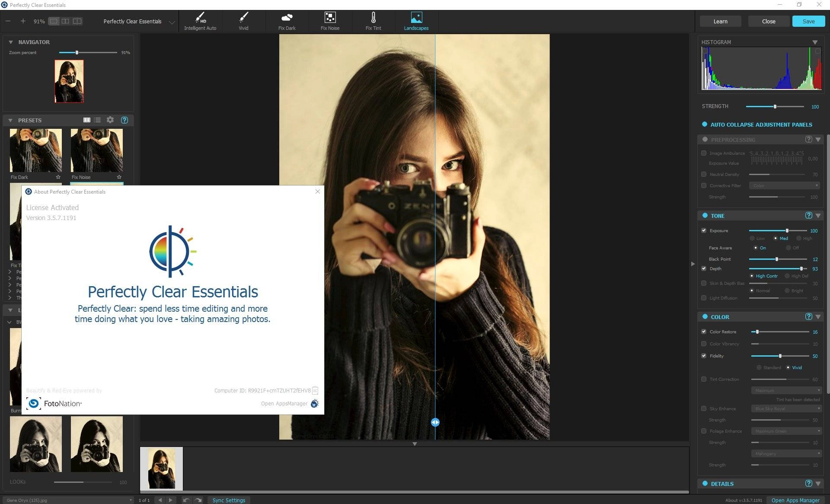The width and height of the screenshot is (830, 504).
Task: Adjust the Black Point slider
Action: click(x=778, y=259)
